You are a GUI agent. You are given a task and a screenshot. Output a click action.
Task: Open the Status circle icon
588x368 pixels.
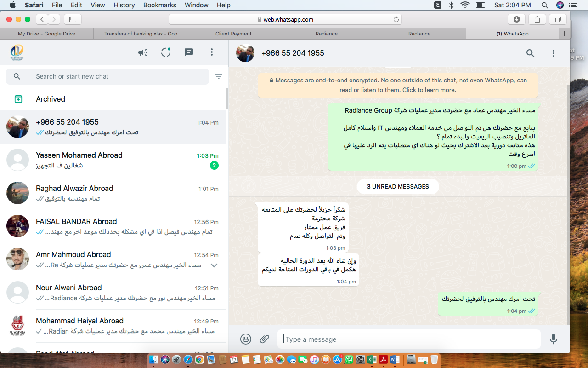(166, 52)
